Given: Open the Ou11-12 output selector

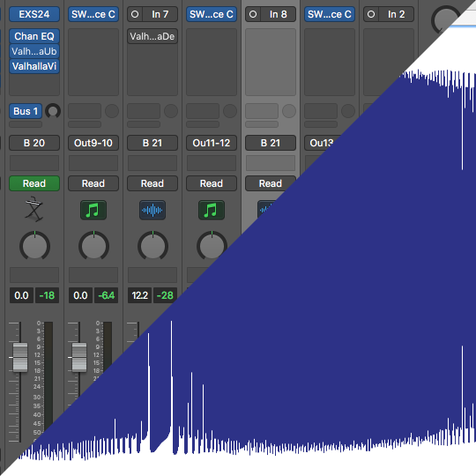Looking at the screenshot, I should click(x=212, y=143).
